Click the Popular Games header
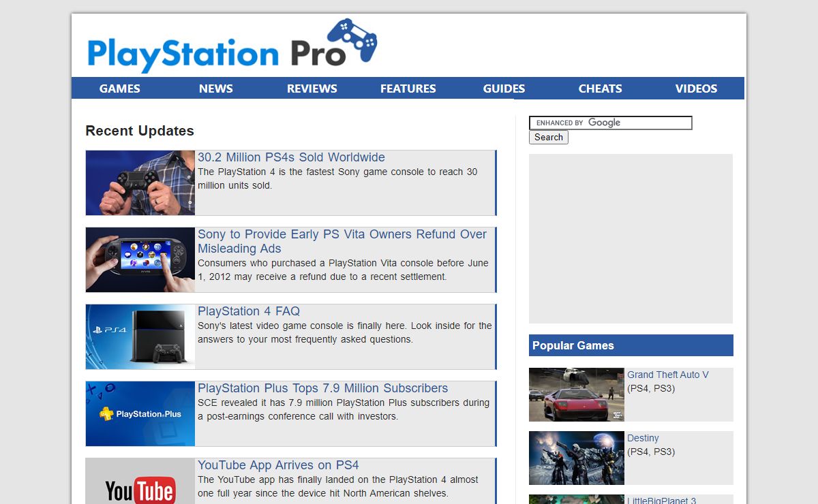Viewport: 818px width, 504px height. click(631, 345)
